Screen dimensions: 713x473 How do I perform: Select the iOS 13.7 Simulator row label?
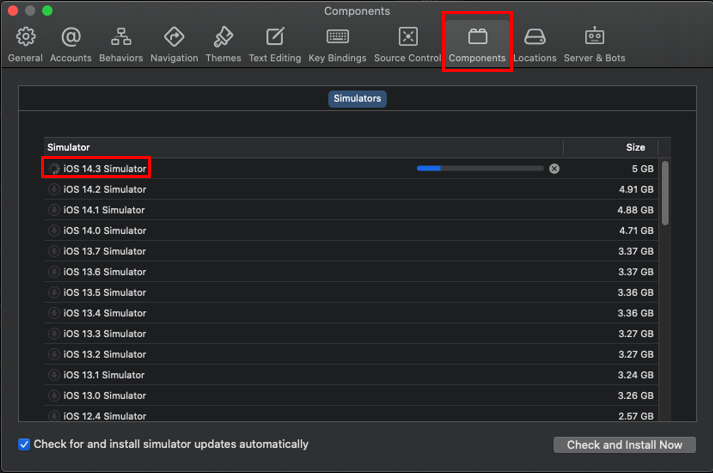click(x=105, y=251)
